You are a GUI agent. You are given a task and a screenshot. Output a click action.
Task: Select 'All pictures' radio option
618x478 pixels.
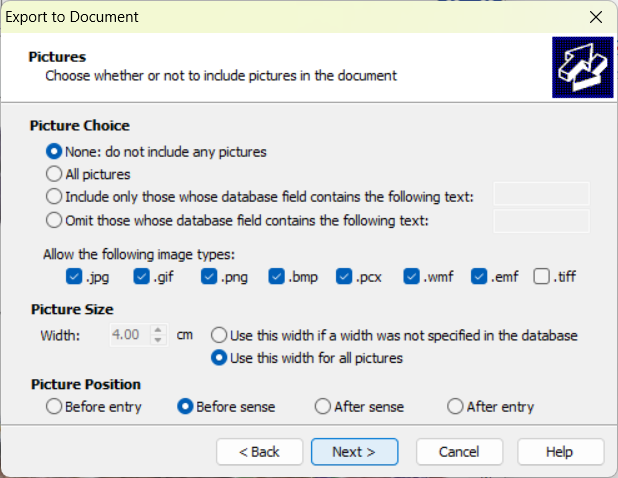54,174
